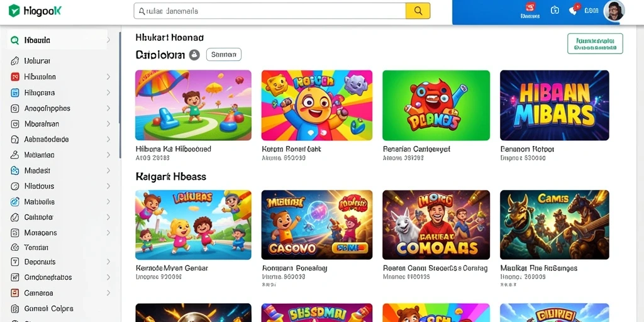The height and width of the screenshot is (322, 644).
Task: Open the kite playground game thumbnail
Action: (194, 105)
